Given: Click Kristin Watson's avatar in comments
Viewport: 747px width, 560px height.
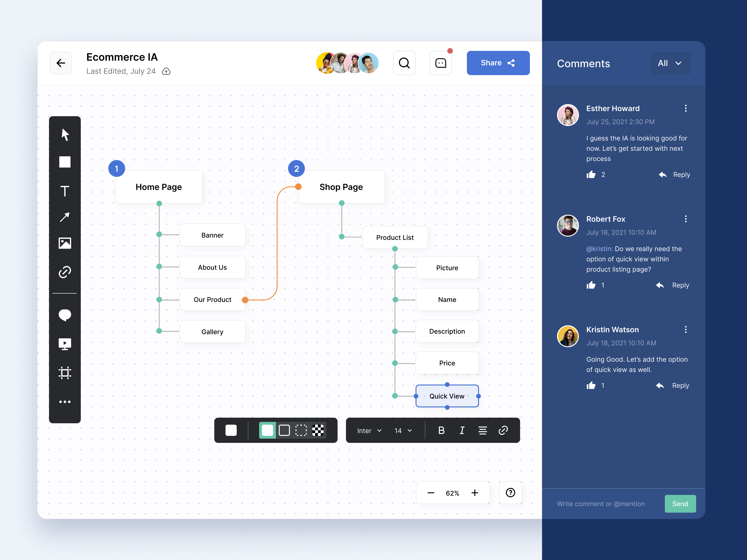Looking at the screenshot, I should [568, 336].
